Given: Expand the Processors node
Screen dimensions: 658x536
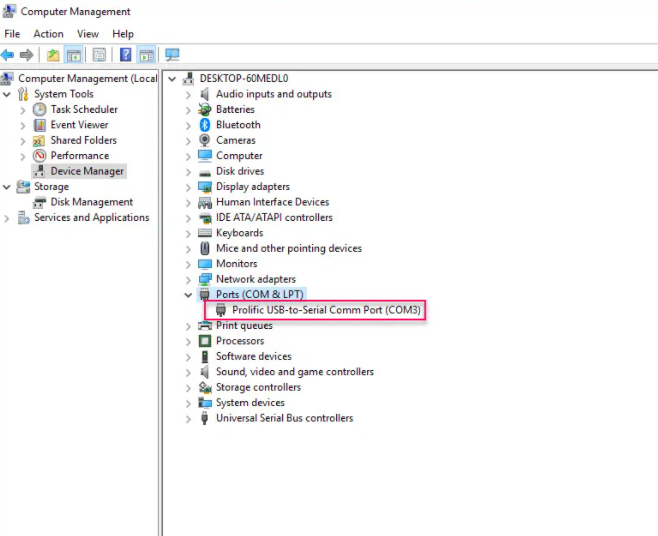Looking at the screenshot, I should click(188, 342).
